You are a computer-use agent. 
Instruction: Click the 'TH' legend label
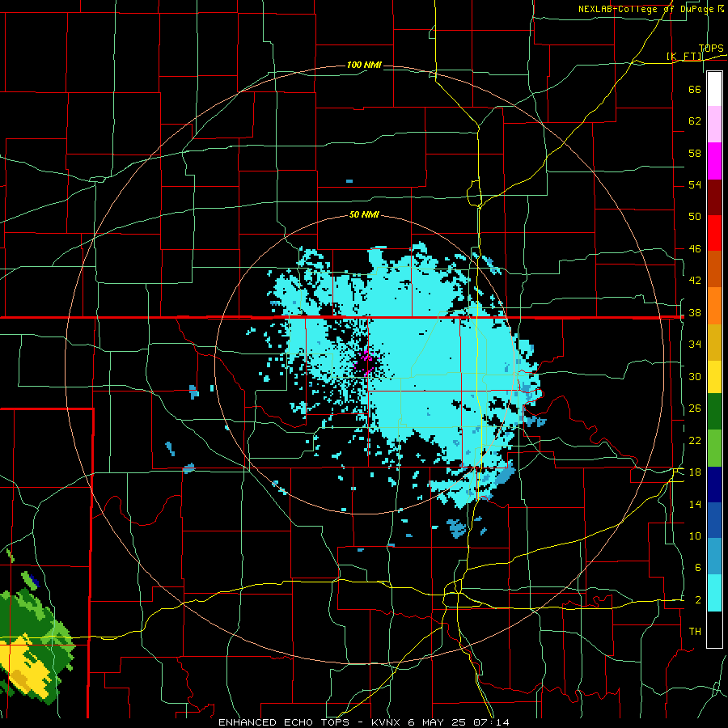point(695,631)
